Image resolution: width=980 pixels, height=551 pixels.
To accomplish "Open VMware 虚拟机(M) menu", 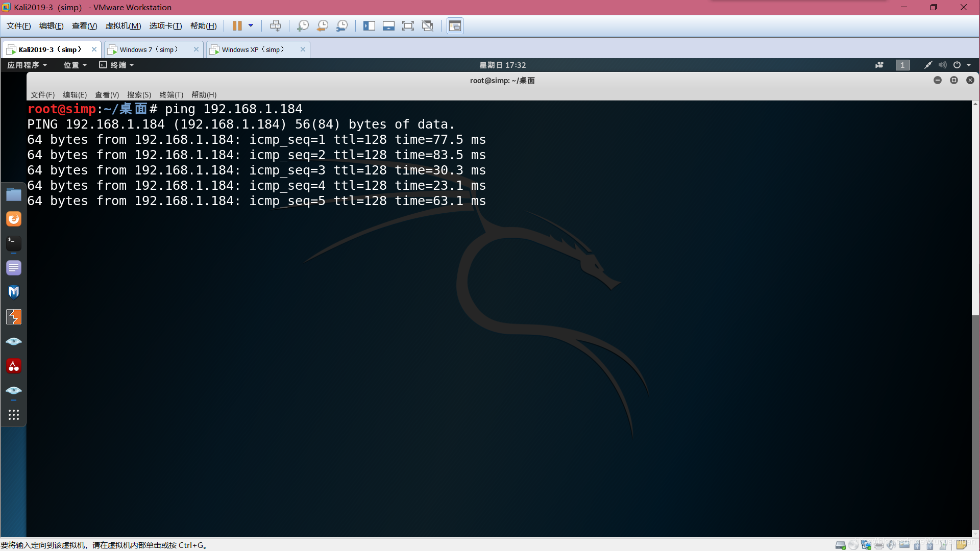I will 123,26.
